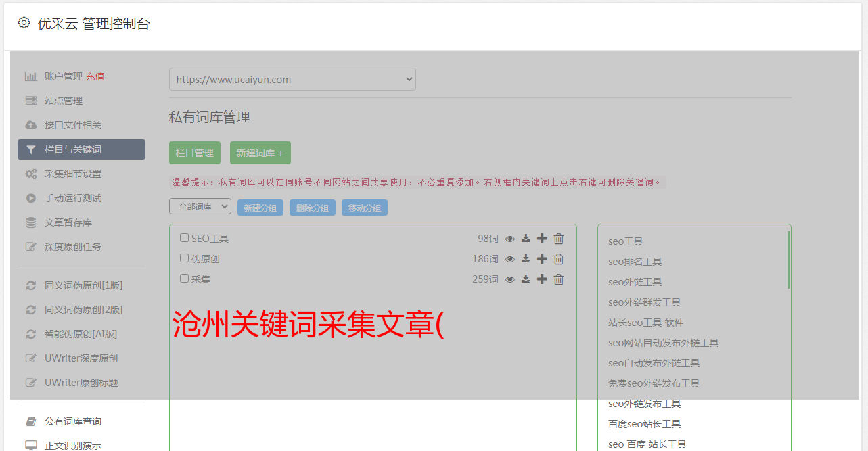Screen dimensions: 868x451
Task: Open 采集细节设置 menu item
Action: pos(73,174)
